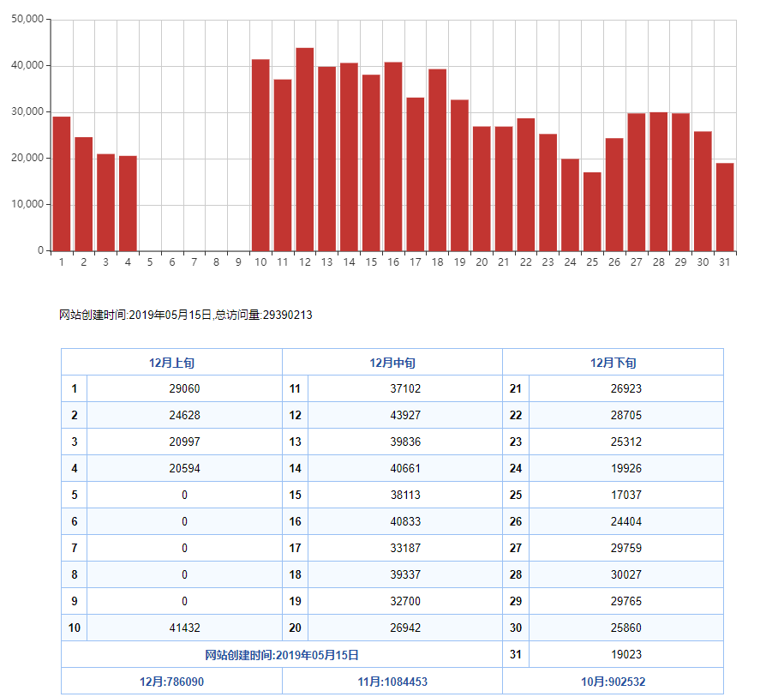Click table value 20997
This screenshot has width=784, height=697.
pos(184,442)
